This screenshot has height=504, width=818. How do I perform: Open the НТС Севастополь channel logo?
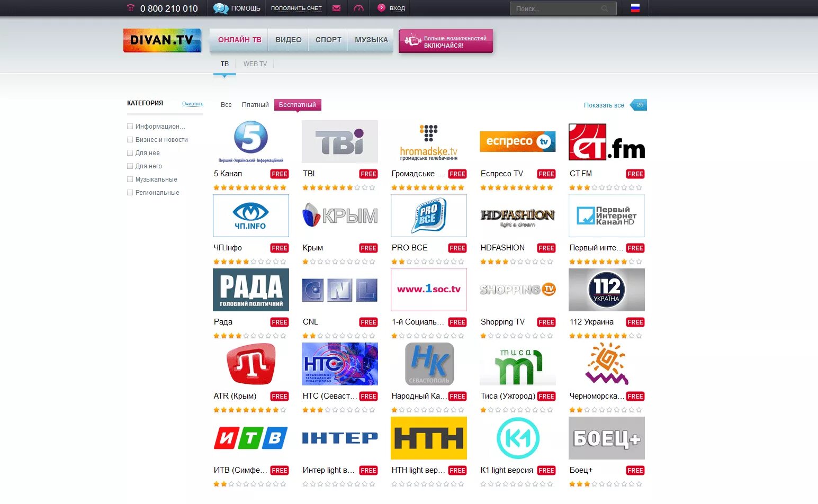tap(340, 364)
